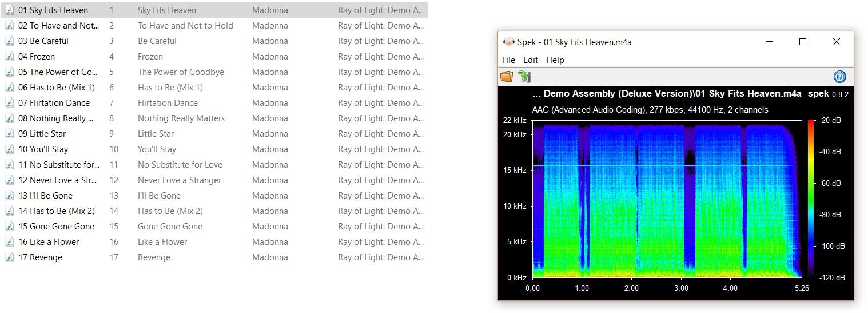The image size is (868, 313).
Task: Select file name 01 Sky Fits Heaven
Action: tap(53, 10)
